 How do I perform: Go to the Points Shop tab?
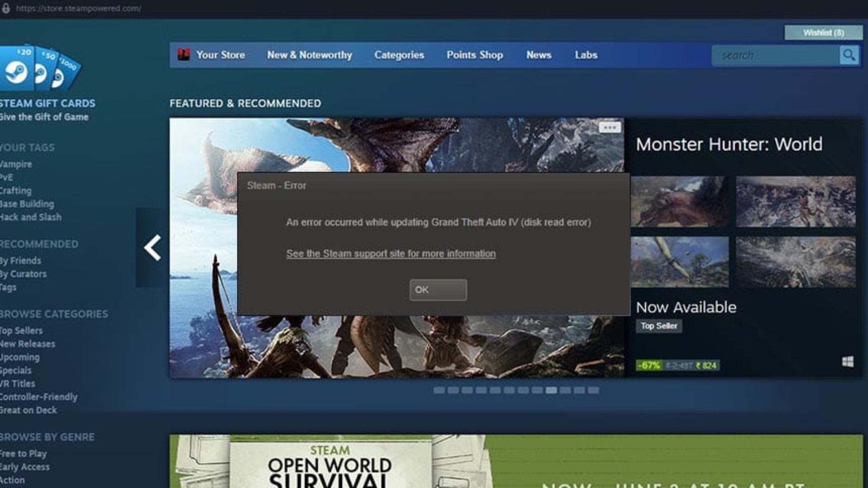point(474,55)
